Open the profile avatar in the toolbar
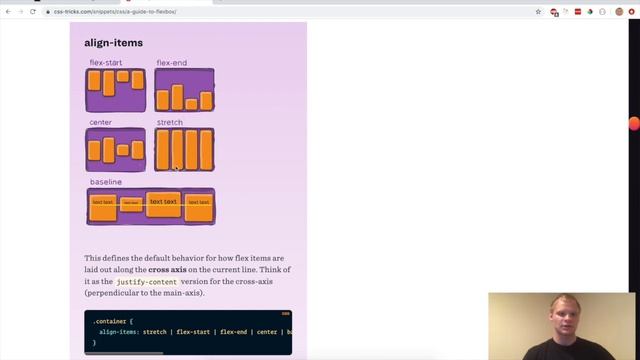The image size is (640, 360). point(619,12)
